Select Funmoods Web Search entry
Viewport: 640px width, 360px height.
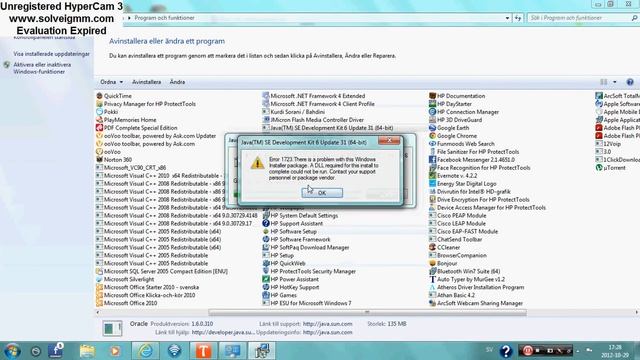point(462,144)
